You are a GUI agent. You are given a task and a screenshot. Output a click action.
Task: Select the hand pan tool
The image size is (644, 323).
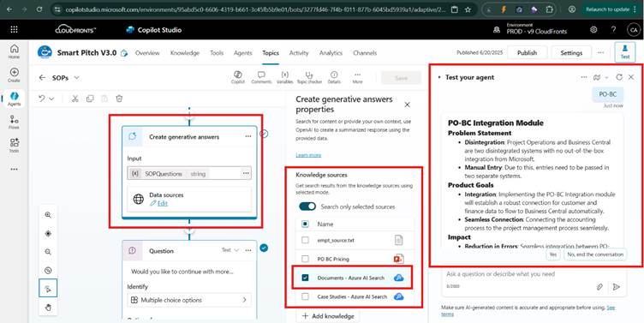(48, 308)
